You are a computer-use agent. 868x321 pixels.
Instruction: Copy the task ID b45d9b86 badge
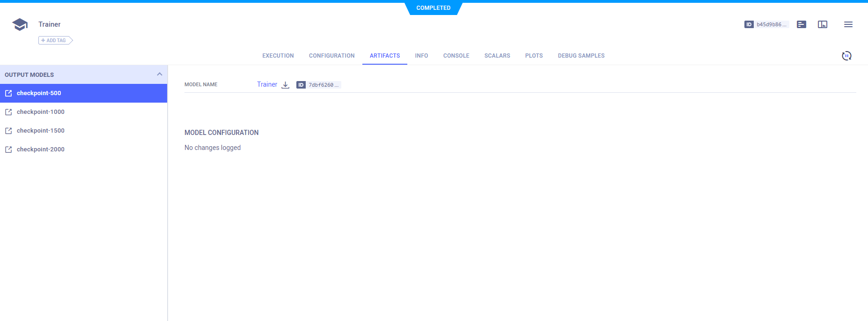[x=766, y=24]
